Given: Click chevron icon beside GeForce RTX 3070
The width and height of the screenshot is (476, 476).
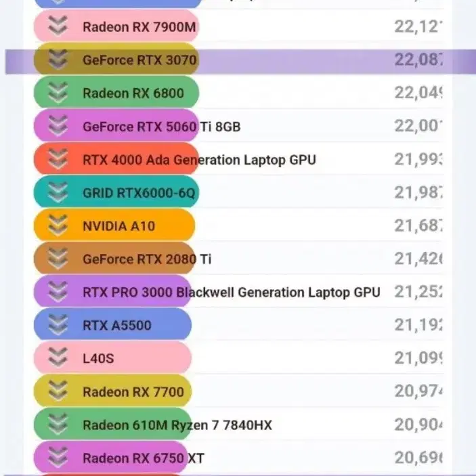Looking at the screenshot, I should 58,59.
